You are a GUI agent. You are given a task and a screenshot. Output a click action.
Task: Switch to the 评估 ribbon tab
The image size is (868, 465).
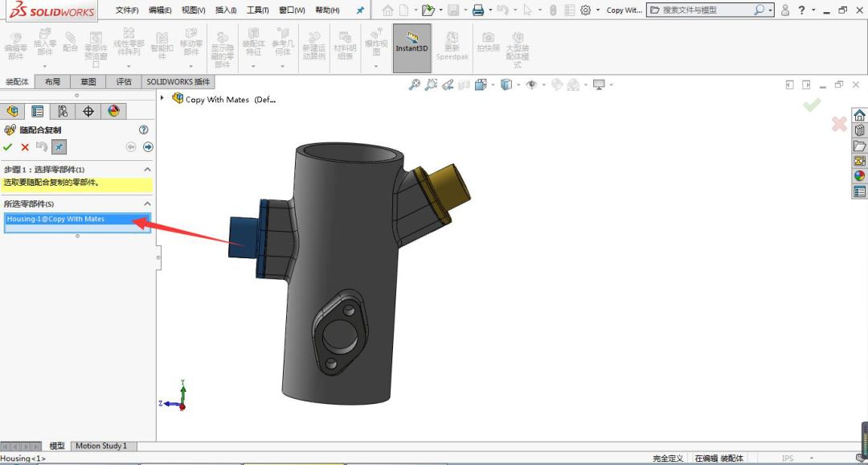(124, 81)
